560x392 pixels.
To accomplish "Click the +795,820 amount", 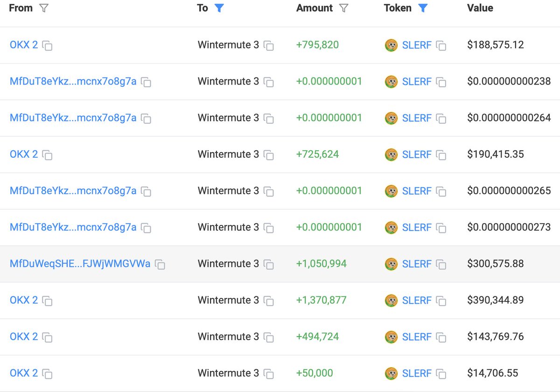I will [x=317, y=45].
